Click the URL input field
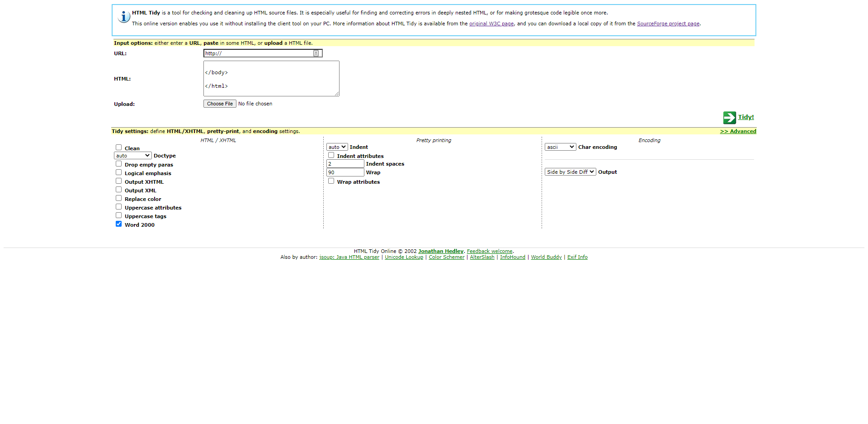 click(x=263, y=53)
